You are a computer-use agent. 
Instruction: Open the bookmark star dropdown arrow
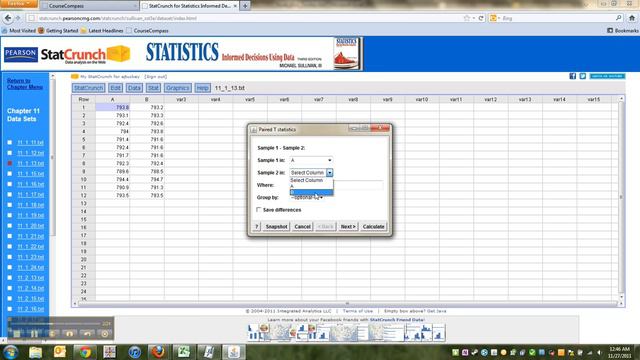coord(473,18)
